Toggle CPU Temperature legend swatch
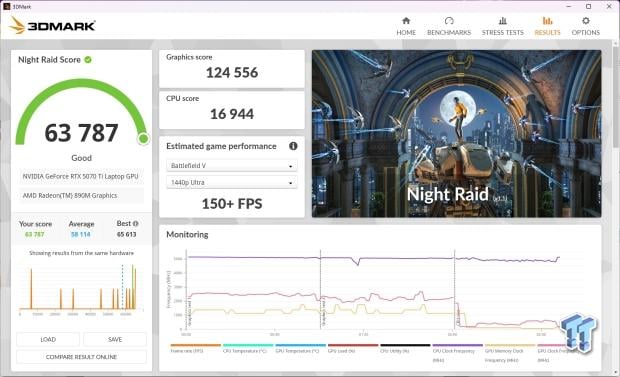This screenshot has height=377, width=620. pos(248,345)
